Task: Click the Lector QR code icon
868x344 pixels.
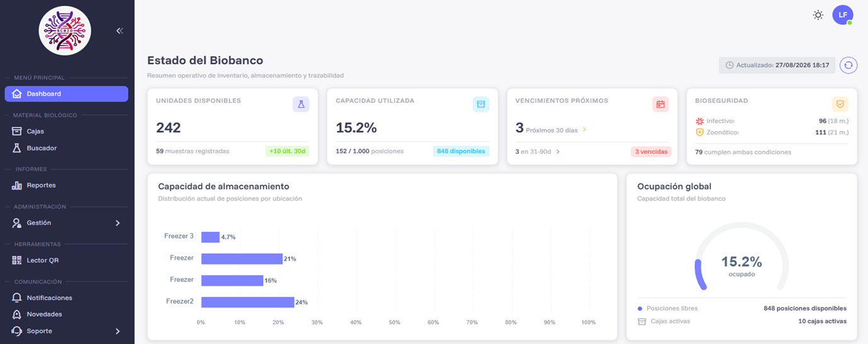Action: click(x=17, y=260)
